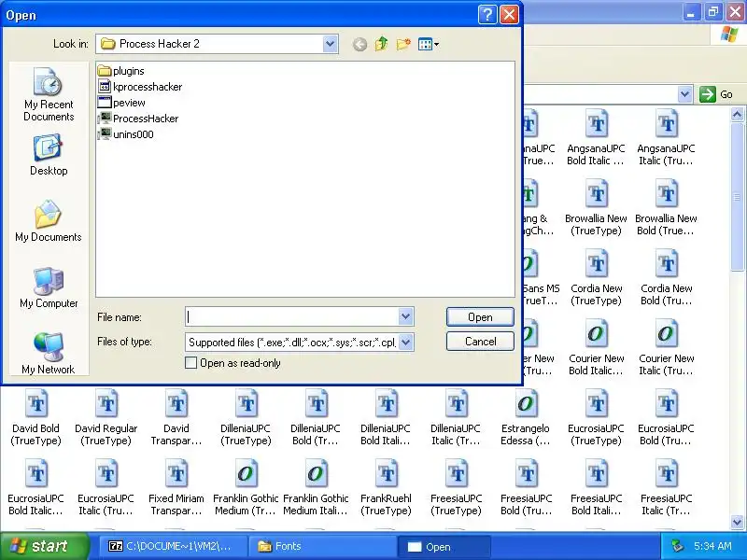Image resolution: width=747 pixels, height=560 pixels.
Task: Select the peview file
Action: click(121, 103)
